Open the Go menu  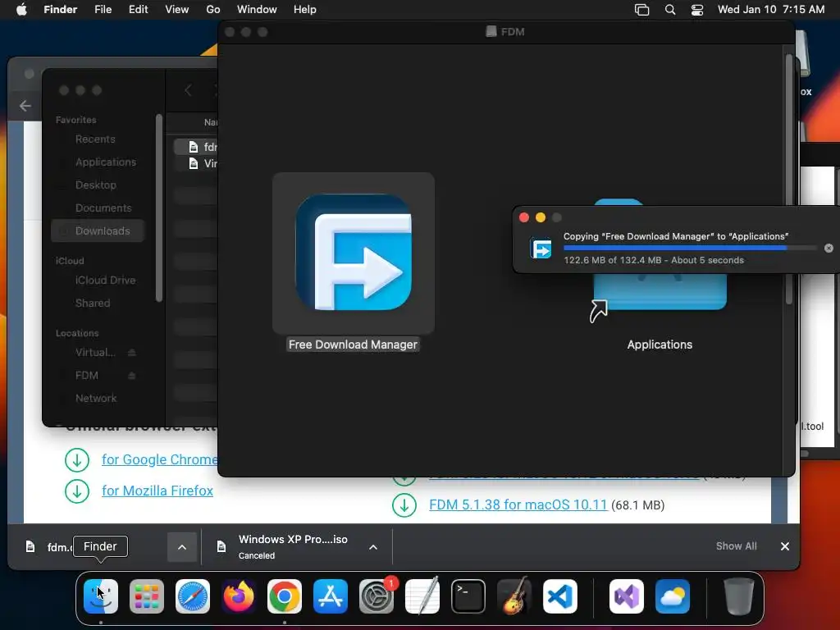pos(213,10)
